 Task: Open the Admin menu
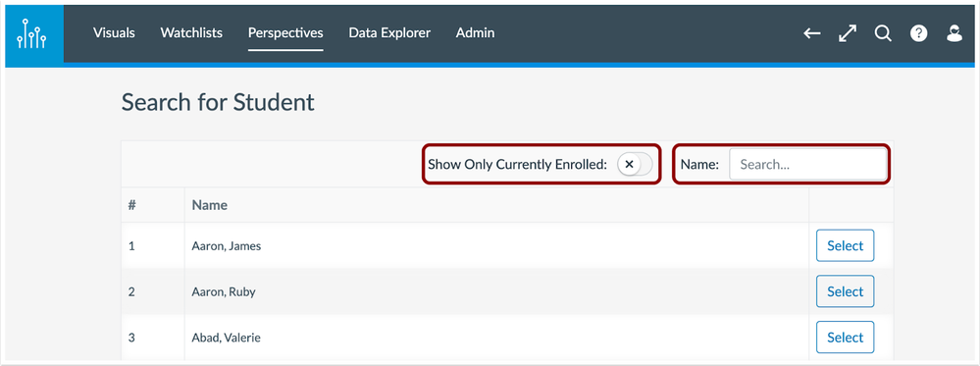475,33
